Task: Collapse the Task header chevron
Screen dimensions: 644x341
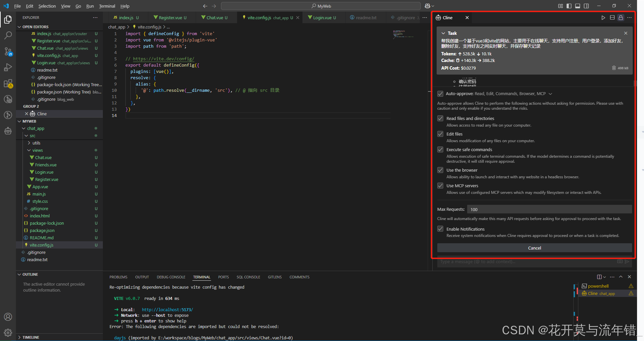Action: pyautogui.click(x=443, y=33)
